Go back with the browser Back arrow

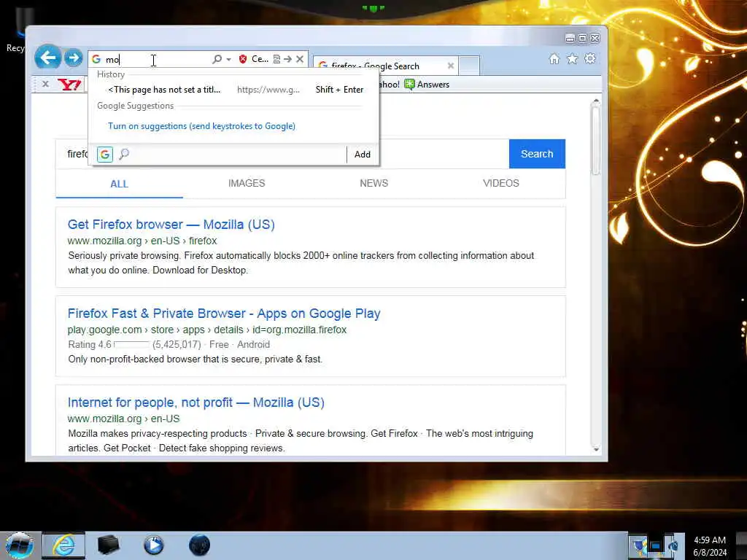pos(47,58)
